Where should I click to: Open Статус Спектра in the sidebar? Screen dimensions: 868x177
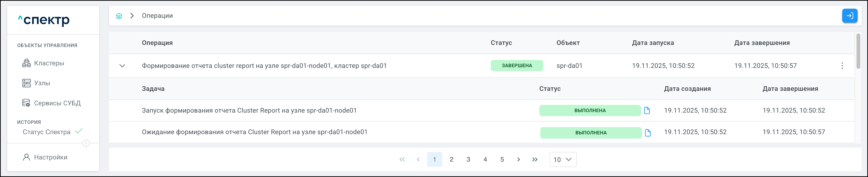(47, 132)
